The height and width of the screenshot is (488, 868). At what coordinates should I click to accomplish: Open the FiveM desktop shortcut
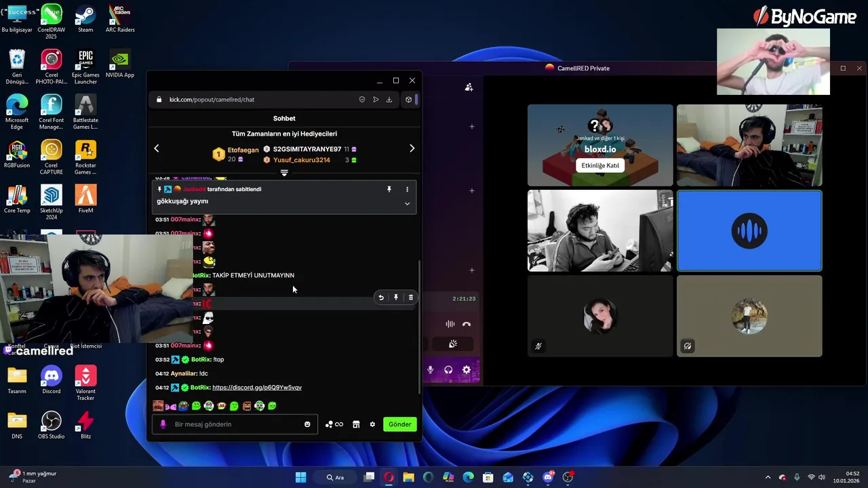click(85, 199)
